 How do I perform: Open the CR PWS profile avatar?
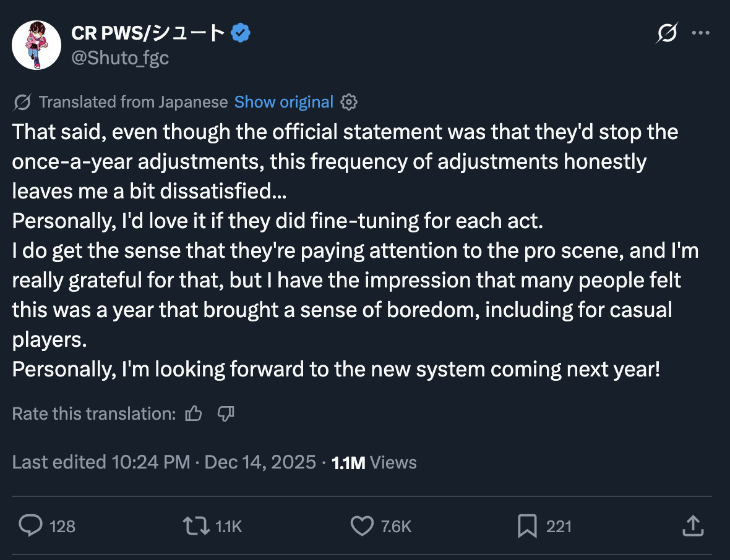point(36,45)
